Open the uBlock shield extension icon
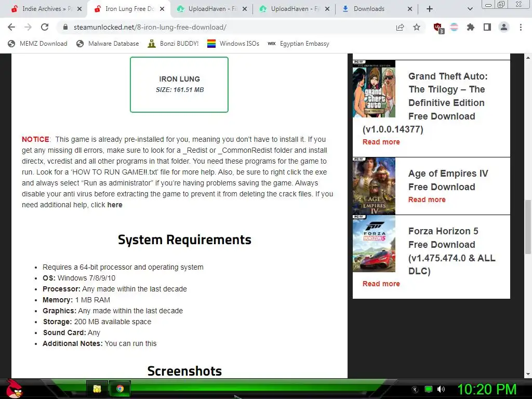The height and width of the screenshot is (399, 532). (438, 28)
